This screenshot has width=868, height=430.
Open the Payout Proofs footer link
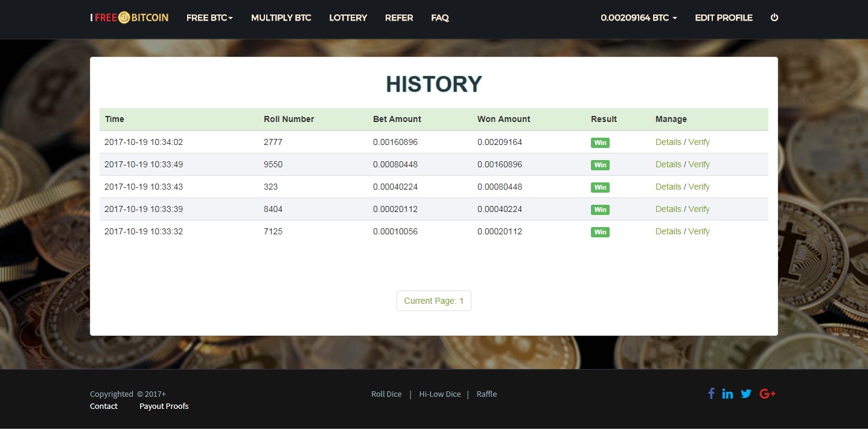(x=164, y=406)
